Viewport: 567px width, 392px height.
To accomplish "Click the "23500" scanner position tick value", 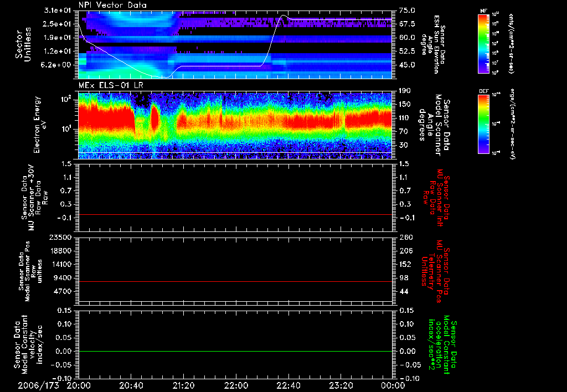I will click(61, 237).
